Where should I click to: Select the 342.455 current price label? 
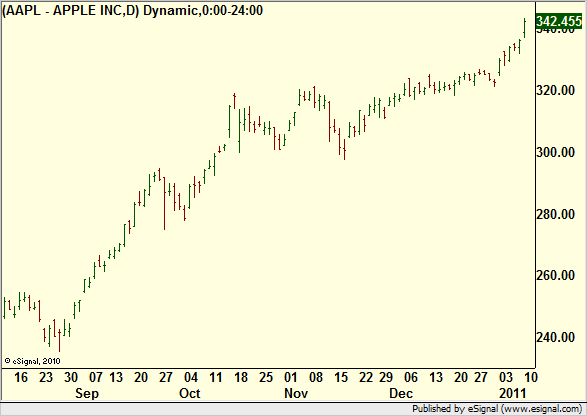coord(559,21)
